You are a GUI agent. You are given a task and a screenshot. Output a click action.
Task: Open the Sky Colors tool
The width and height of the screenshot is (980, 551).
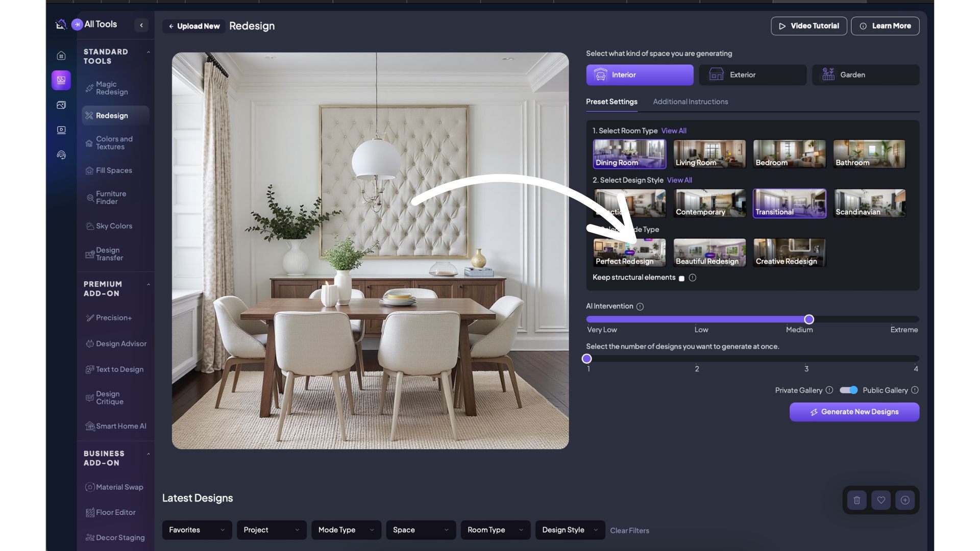tap(113, 226)
